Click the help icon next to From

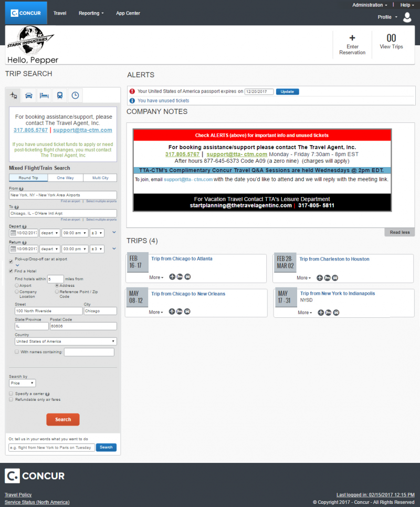coord(22,189)
